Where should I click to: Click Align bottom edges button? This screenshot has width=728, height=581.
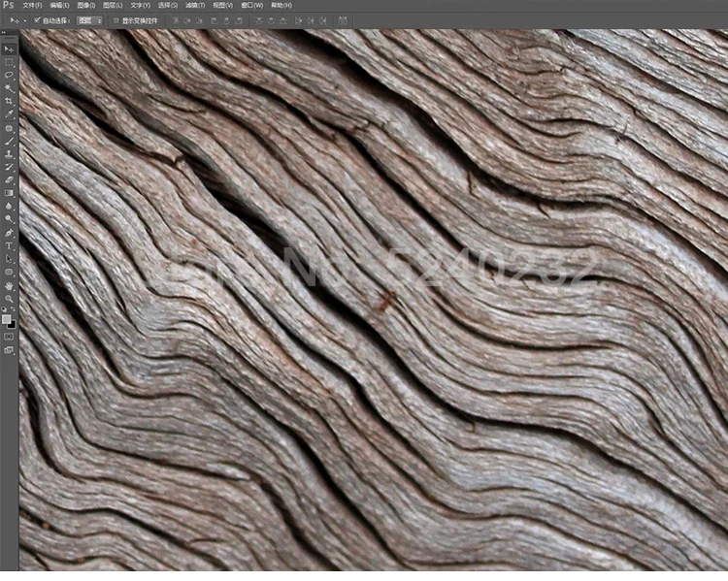[x=199, y=21]
